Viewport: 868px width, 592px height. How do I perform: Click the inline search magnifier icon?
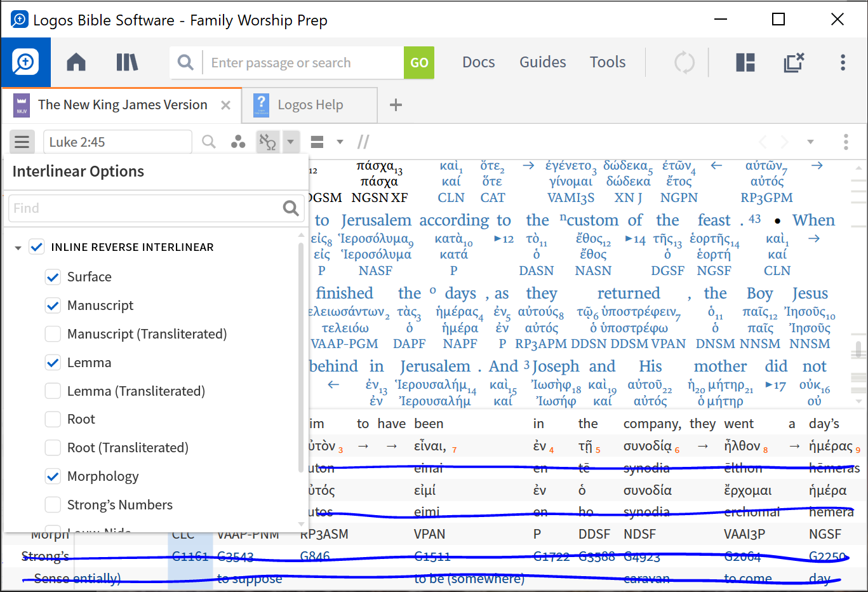208,142
